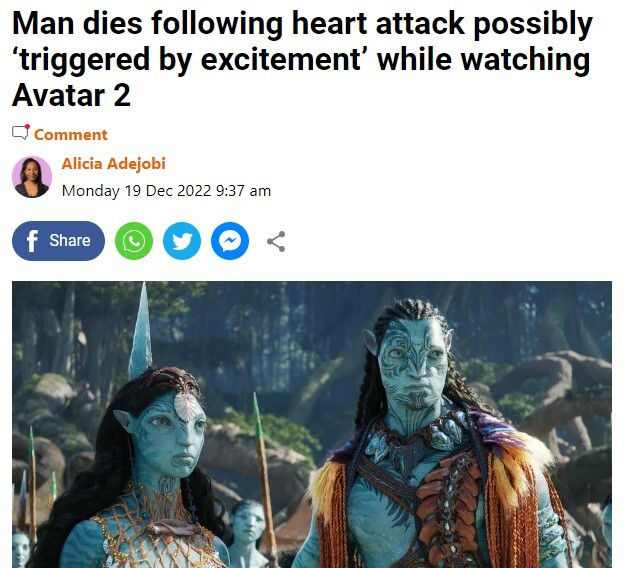
Task: Click Alicia Adejobi's author profile photo
Action: point(32,177)
